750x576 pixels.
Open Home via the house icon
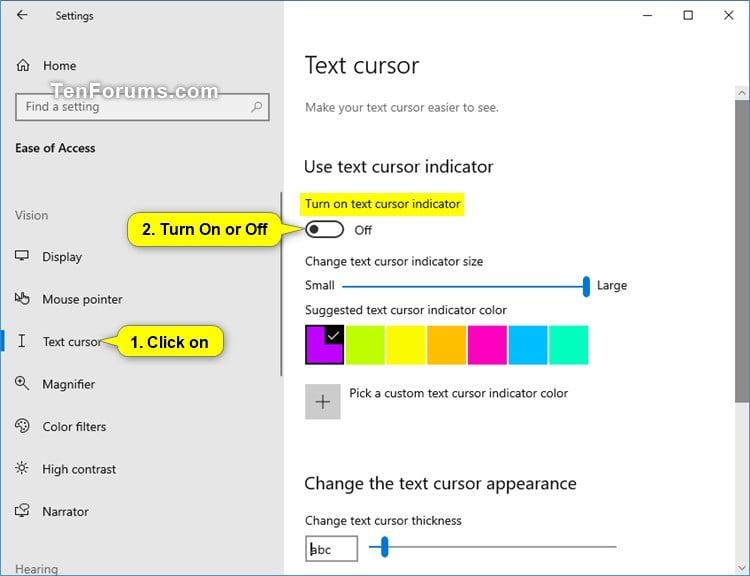(23, 65)
